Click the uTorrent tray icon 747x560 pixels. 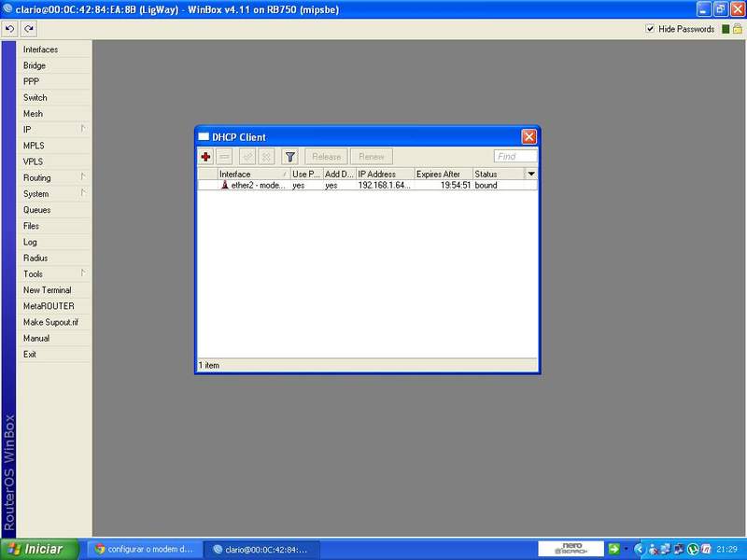693,549
